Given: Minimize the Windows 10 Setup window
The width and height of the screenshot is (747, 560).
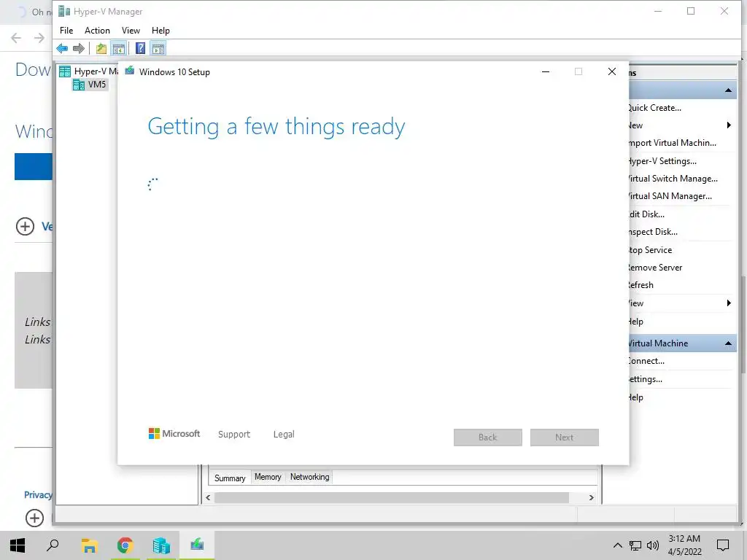Looking at the screenshot, I should tap(546, 71).
